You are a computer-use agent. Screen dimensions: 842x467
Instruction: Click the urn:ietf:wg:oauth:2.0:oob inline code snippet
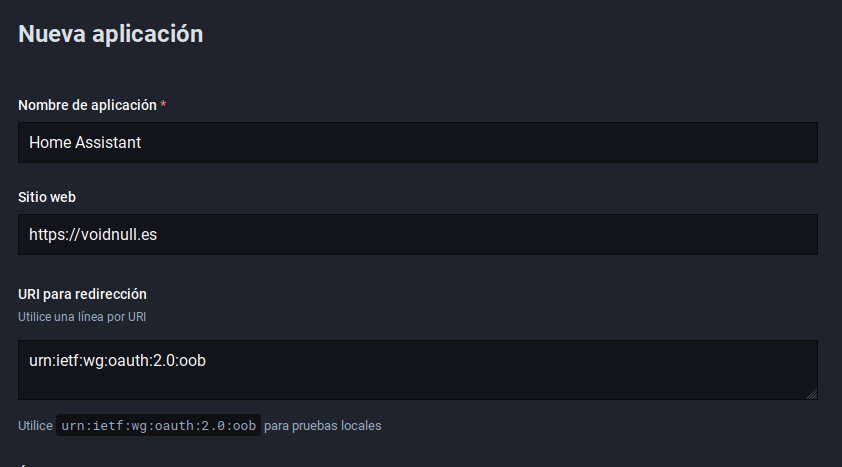coord(158,426)
